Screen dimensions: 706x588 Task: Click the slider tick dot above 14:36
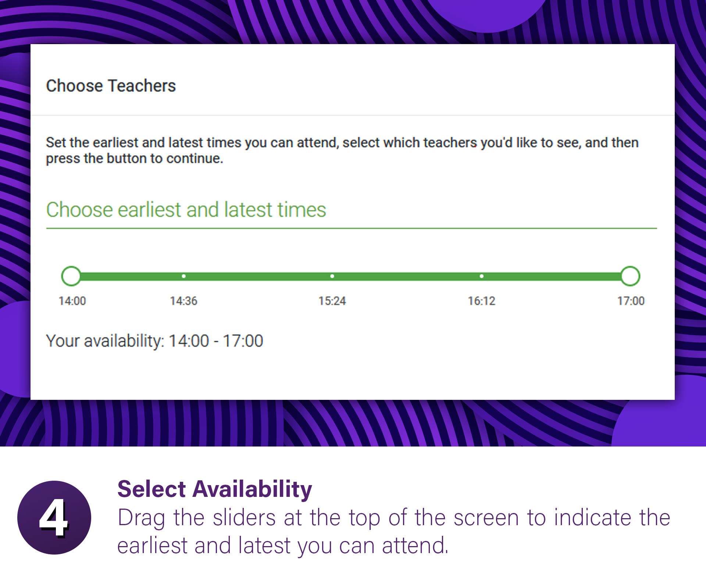point(183,276)
